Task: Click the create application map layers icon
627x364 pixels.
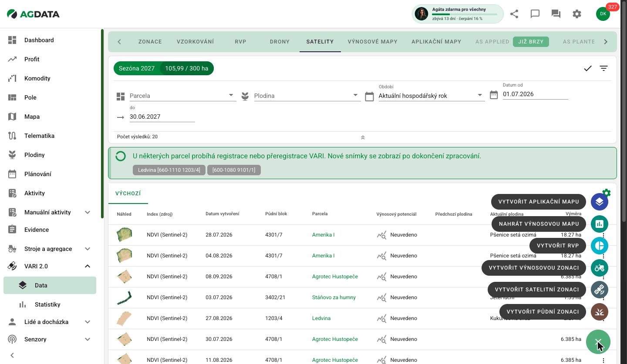Action: coord(600,202)
